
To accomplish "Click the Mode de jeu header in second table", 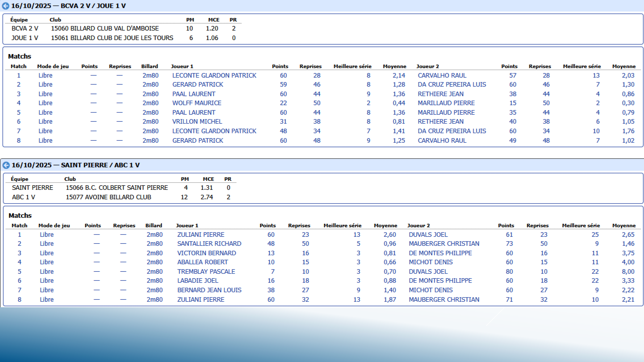I will click(x=54, y=226).
